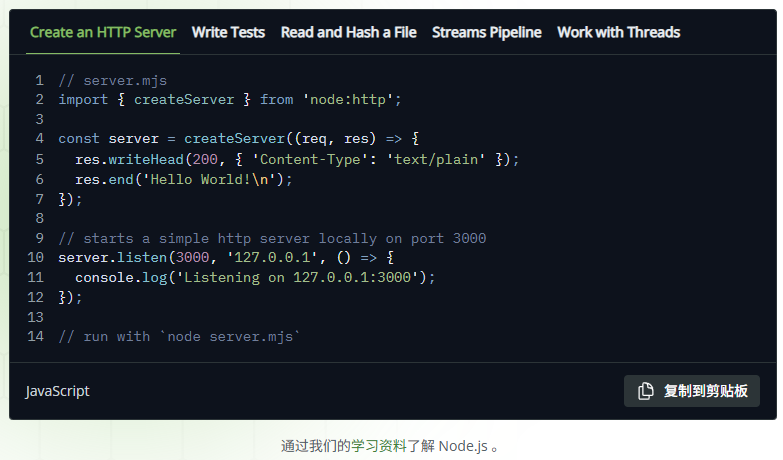Click the '127.0.0.1' host string

coord(272,257)
